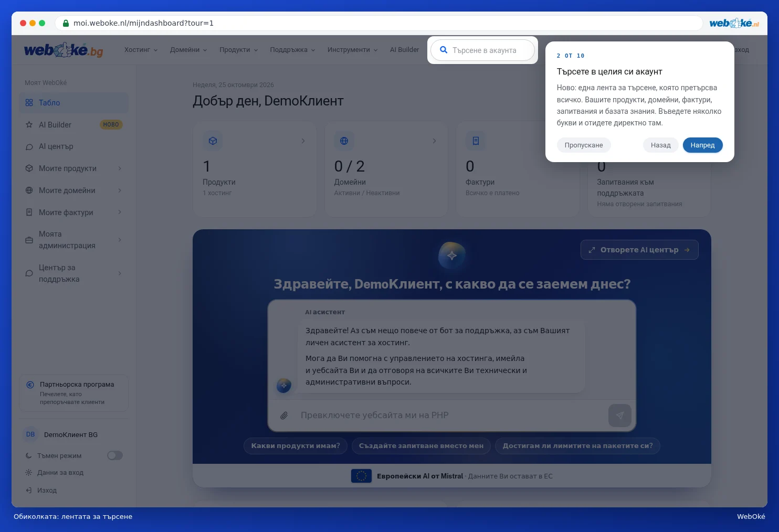Screen dimensions: 779x532
Task: Click the Какви продукти имам? suggestion chip
Action: [296, 446]
